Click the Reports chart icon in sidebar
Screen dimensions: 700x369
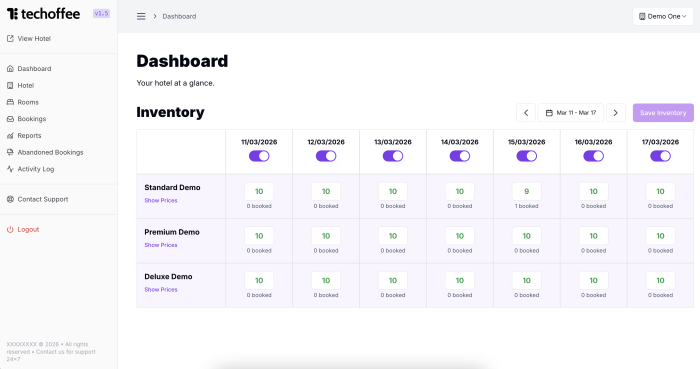click(10, 136)
